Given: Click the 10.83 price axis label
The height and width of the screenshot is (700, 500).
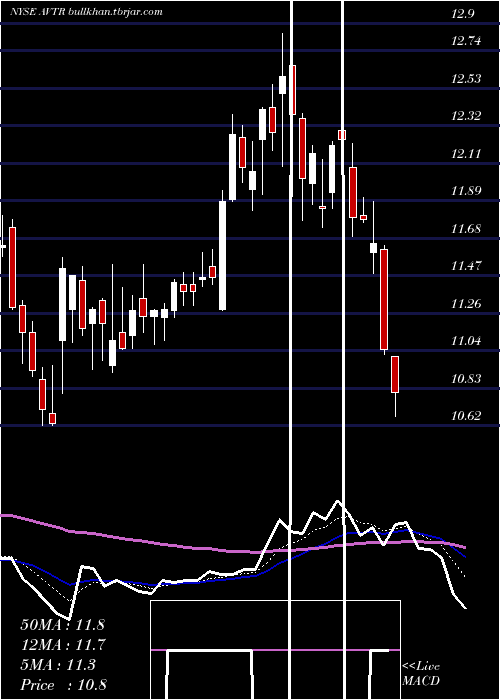Looking at the screenshot, I should click(466, 379).
